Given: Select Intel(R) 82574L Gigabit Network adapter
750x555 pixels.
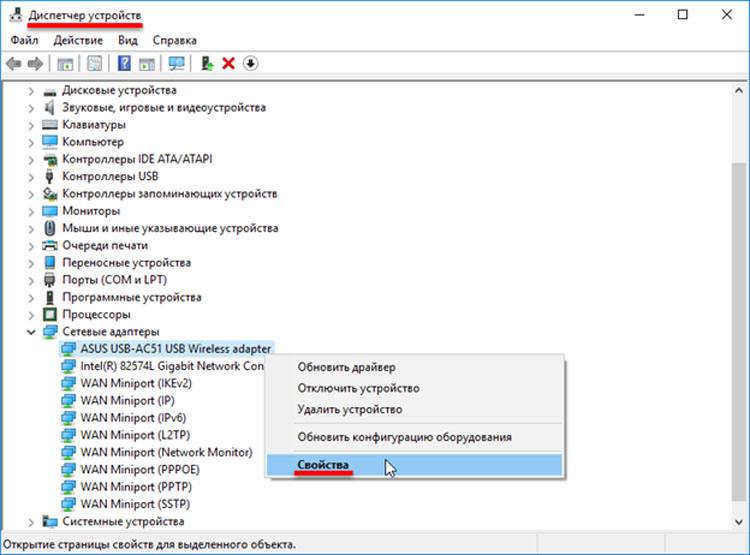Looking at the screenshot, I should (172, 366).
